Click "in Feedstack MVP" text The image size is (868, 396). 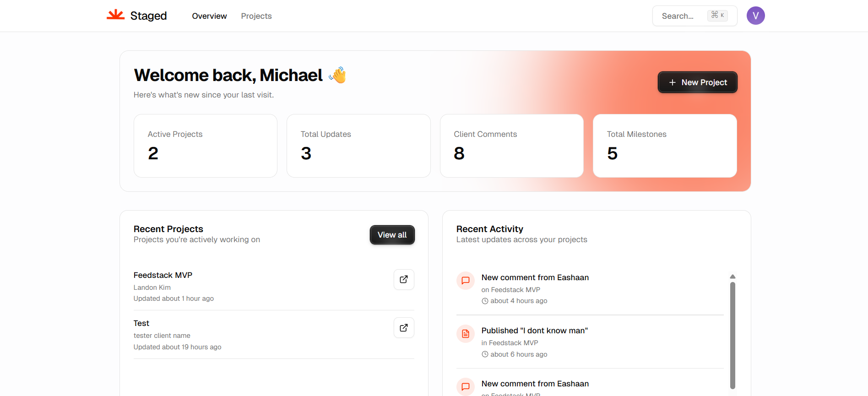pyautogui.click(x=510, y=343)
